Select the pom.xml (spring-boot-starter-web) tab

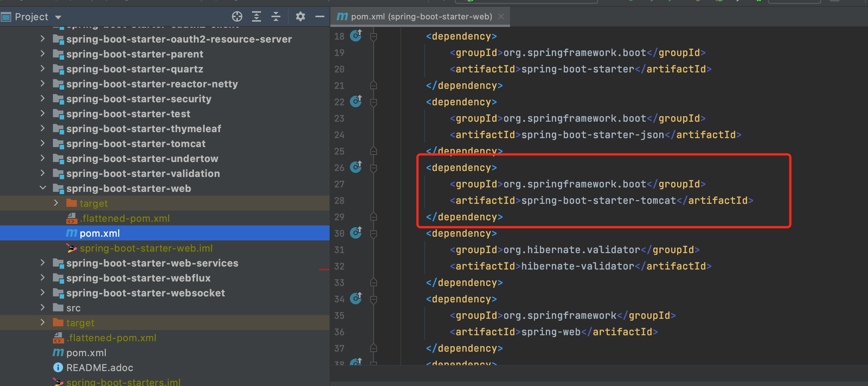[x=420, y=16]
